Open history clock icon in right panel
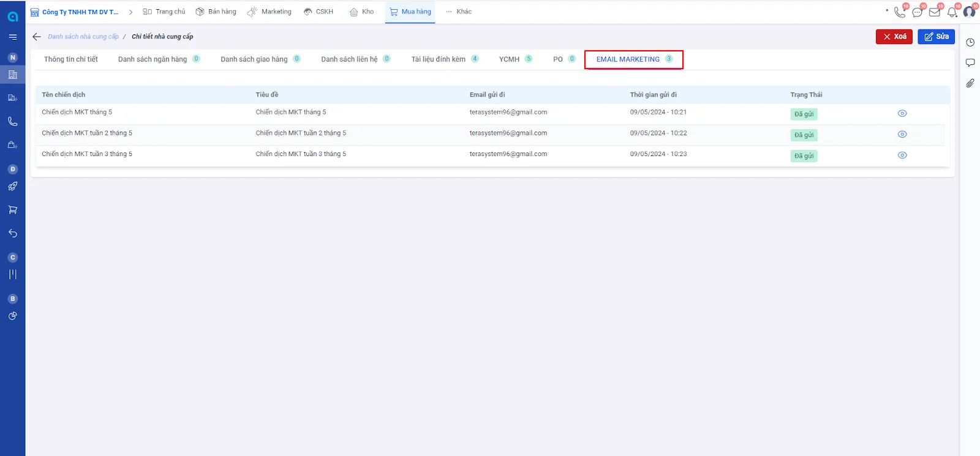 970,42
